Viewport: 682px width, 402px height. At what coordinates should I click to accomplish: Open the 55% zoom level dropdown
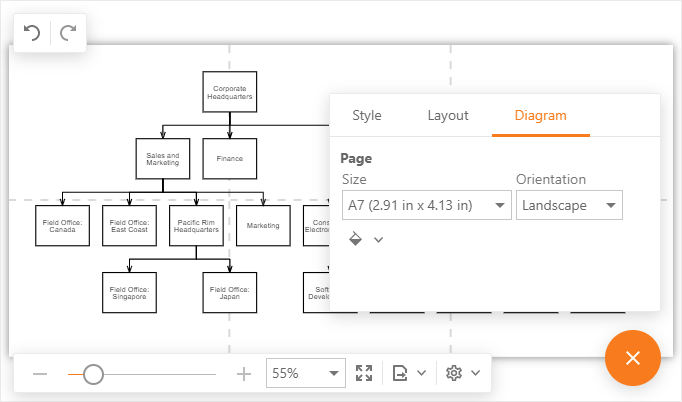click(306, 373)
